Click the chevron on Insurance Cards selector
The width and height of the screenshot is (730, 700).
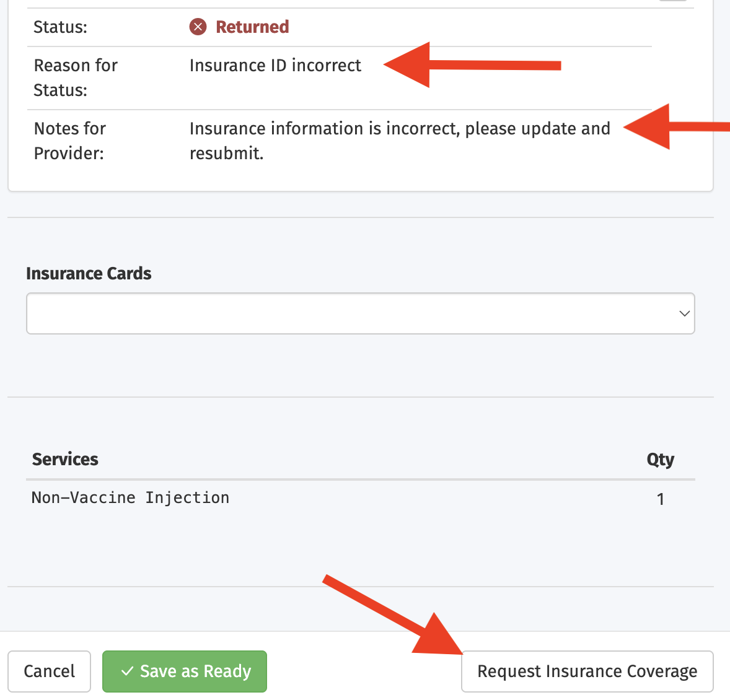pyautogui.click(x=684, y=313)
